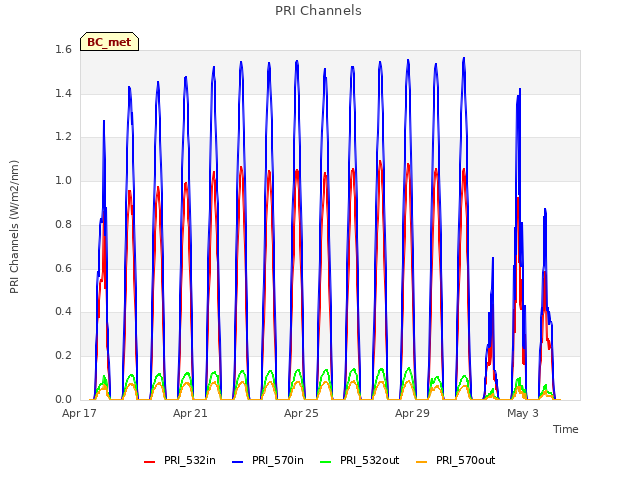Select the PRI_532out legend label
640x480 pixels.
click(x=369, y=460)
